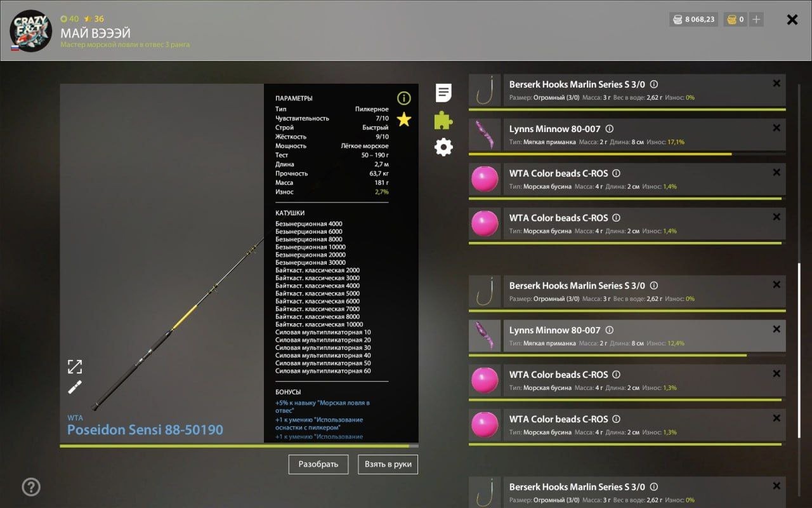The image size is (812, 508).
Task: Click the Тест value 50 – 190 г
Action: (375, 155)
